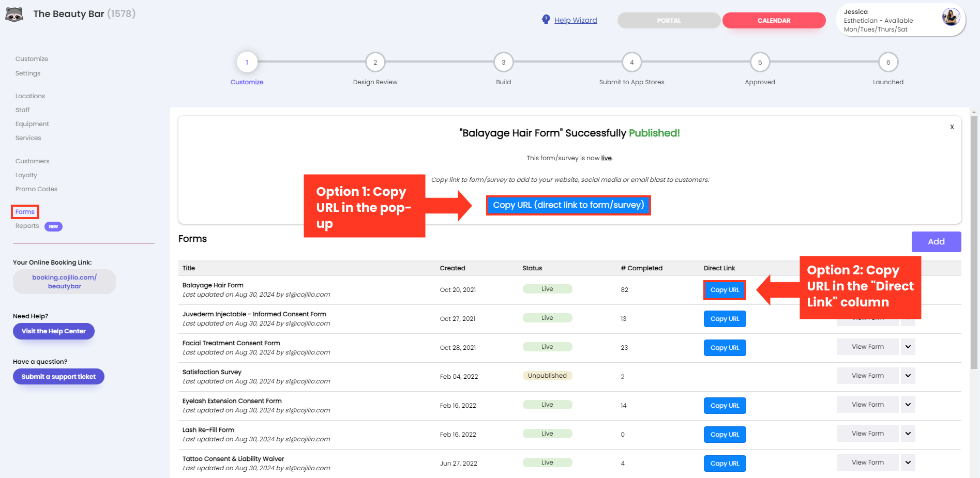This screenshot has width=980, height=478.
Task: Click Copy URL direct link popup button
Action: pos(568,205)
